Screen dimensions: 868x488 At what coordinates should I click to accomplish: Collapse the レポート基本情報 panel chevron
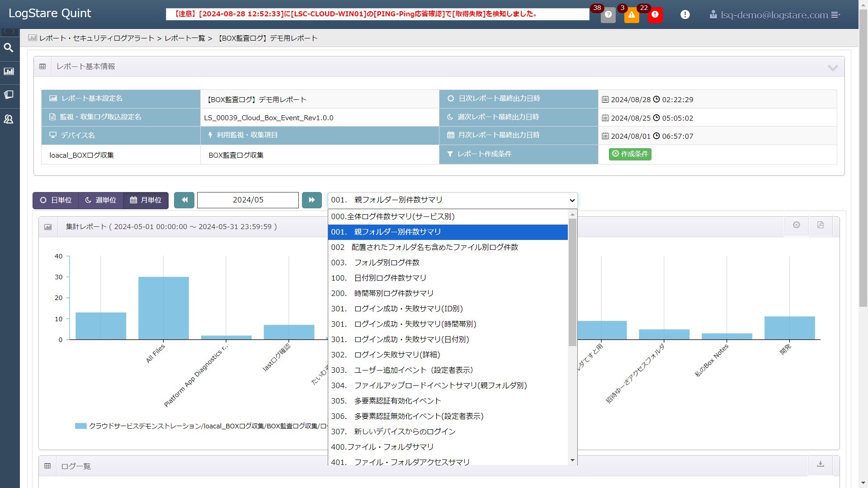click(833, 67)
